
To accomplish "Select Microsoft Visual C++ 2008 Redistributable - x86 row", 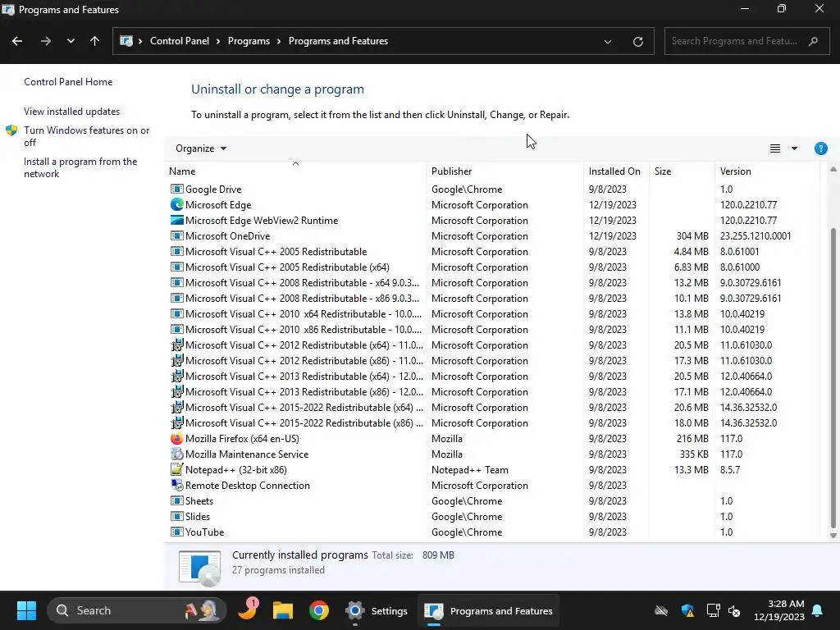I will tap(491, 299).
